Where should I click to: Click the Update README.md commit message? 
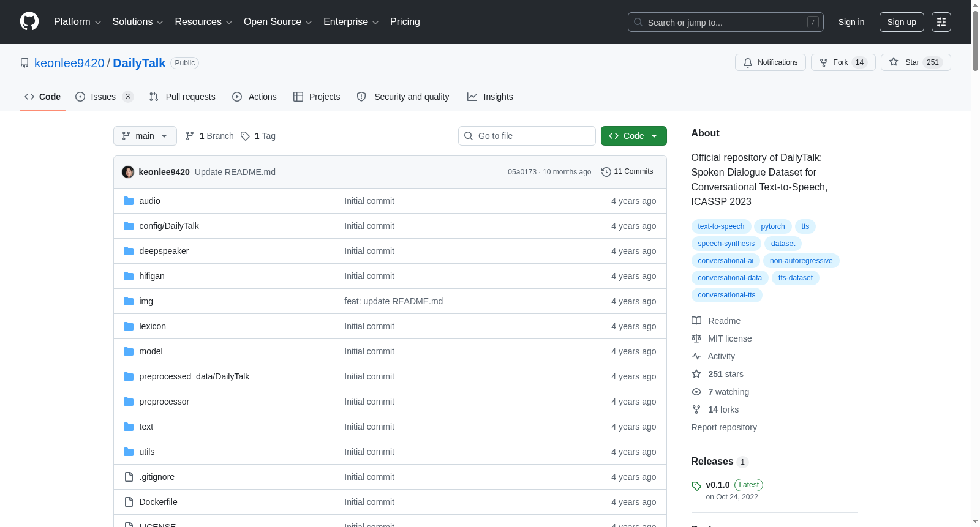(x=235, y=172)
